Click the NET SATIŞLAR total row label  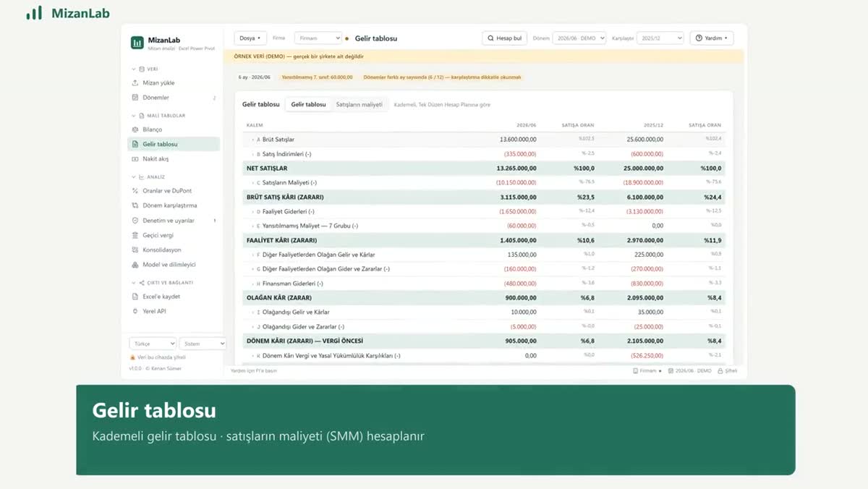(x=267, y=169)
